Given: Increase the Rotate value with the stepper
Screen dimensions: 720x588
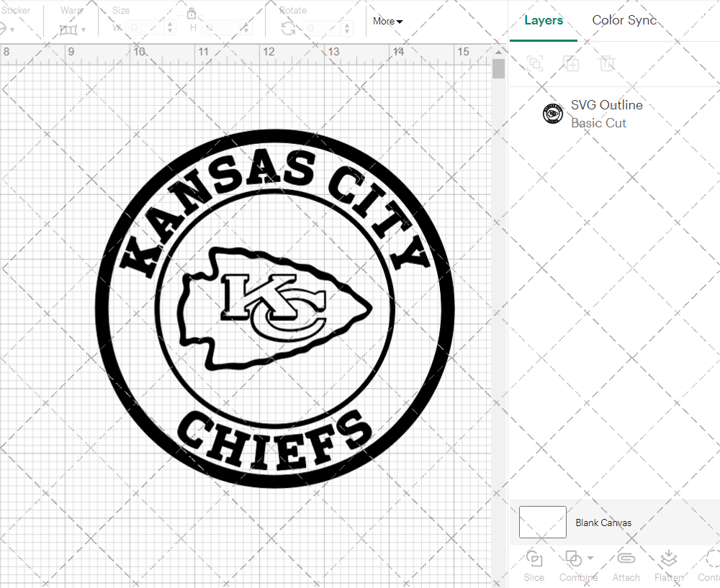Looking at the screenshot, I should tap(346, 24).
